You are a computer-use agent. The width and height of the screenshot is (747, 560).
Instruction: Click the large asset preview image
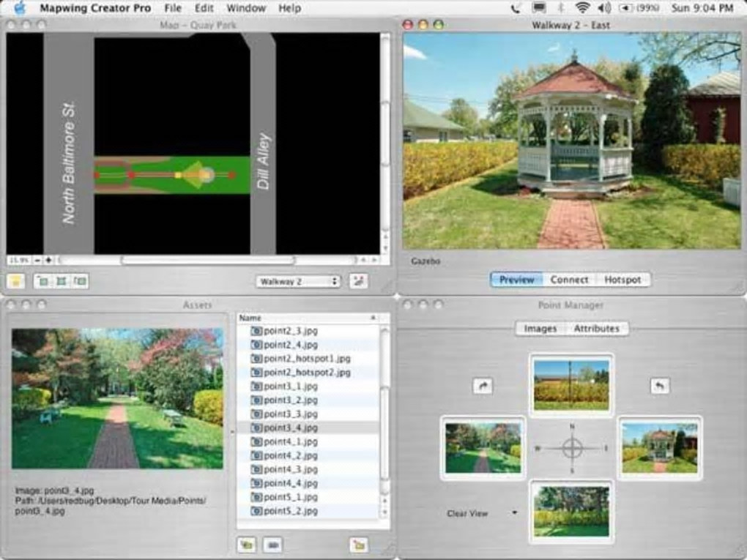coord(117,398)
